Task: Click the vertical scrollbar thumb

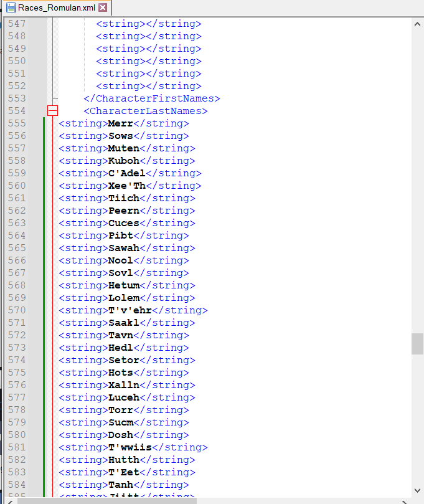Action: (417, 344)
